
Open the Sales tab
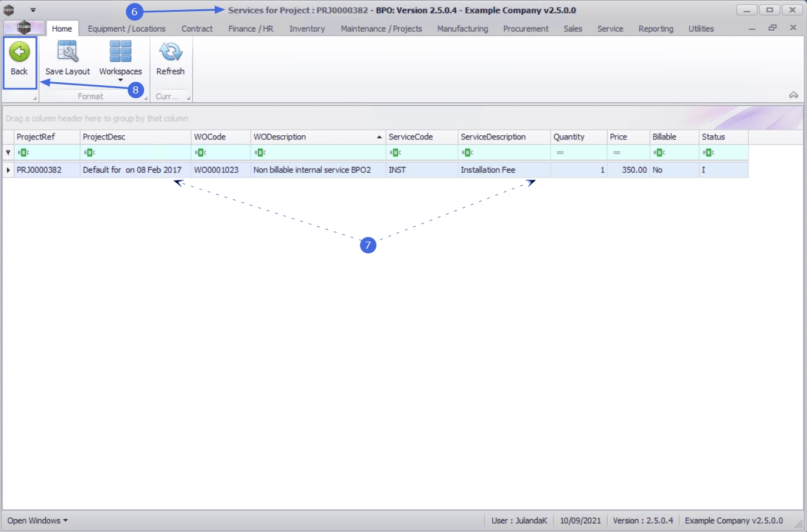coord(572,28)
